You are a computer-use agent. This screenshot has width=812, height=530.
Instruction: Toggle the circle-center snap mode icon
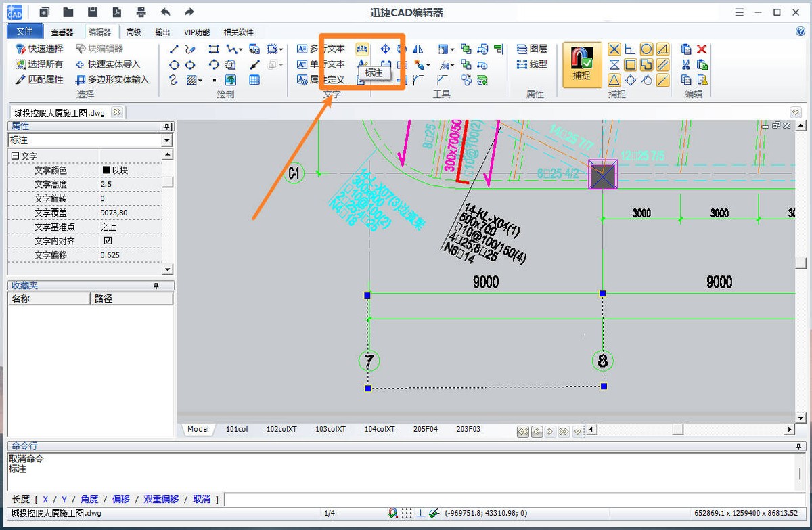pyautogui.click(x=646, y=49)
